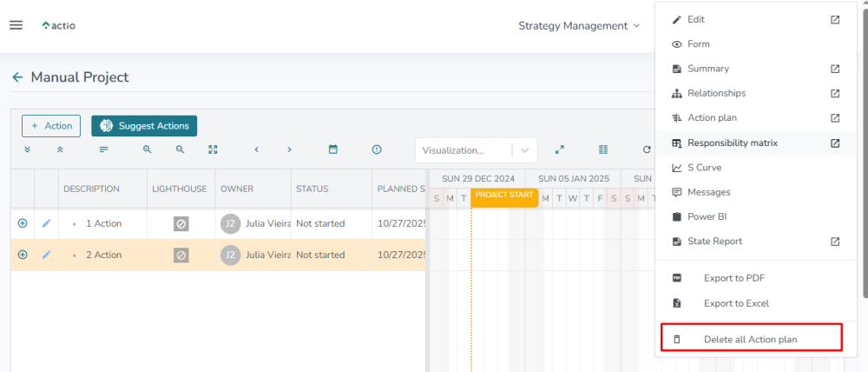The height and width of the screenshot is (372, 868).
Task: Go back using the arrow beside Manual Project
Action: click(17, 77)
